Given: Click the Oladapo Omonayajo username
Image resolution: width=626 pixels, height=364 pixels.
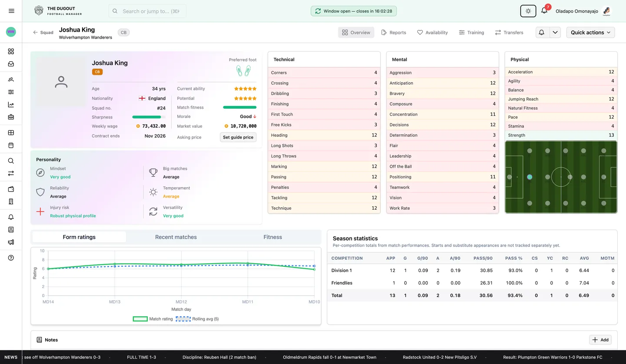Looking at the screenshot, I should 577,11.
